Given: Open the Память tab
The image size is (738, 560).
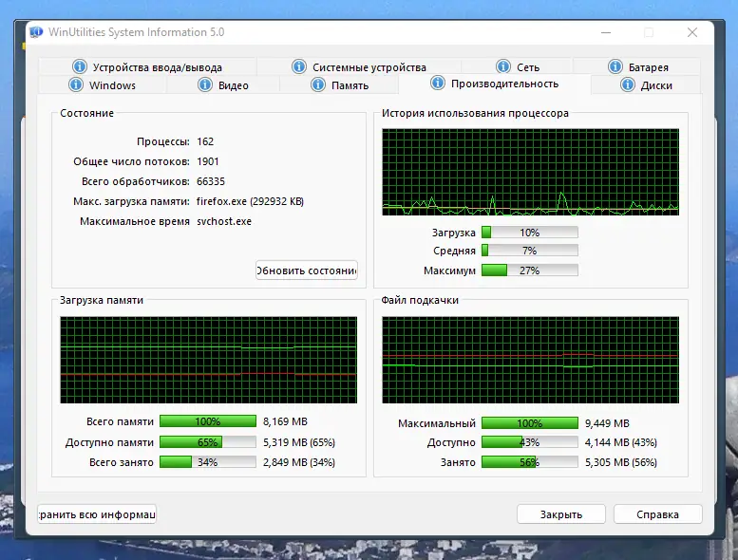Looking at the screenshot, I should [339, 85].
